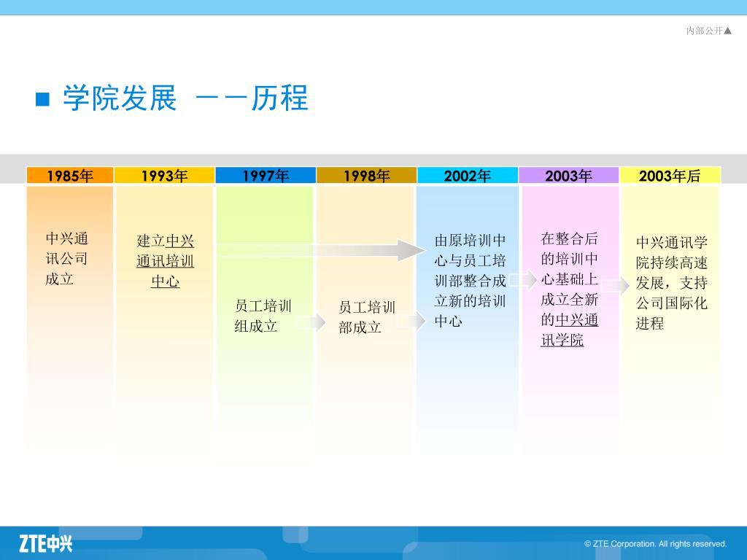This screenshot has width=747, height=560.
Task: Select the 1997年 timeline header
Action: tap(266, 175)
